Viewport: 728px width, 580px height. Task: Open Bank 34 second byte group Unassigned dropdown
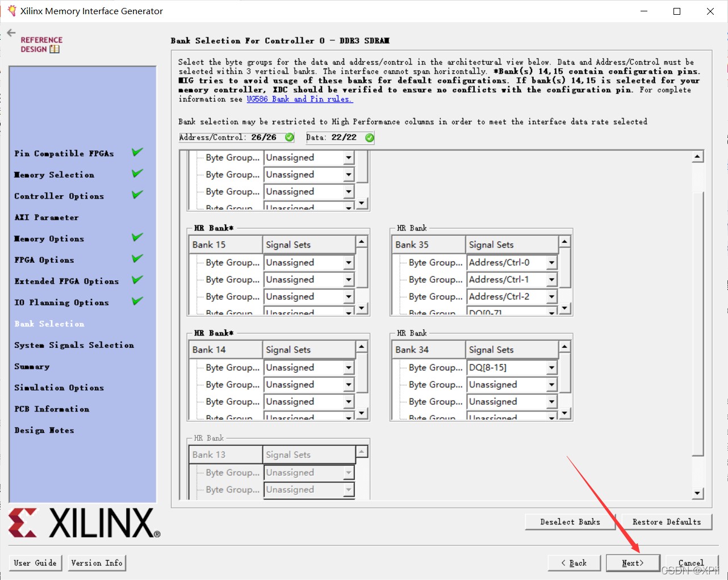pos(551,385)
